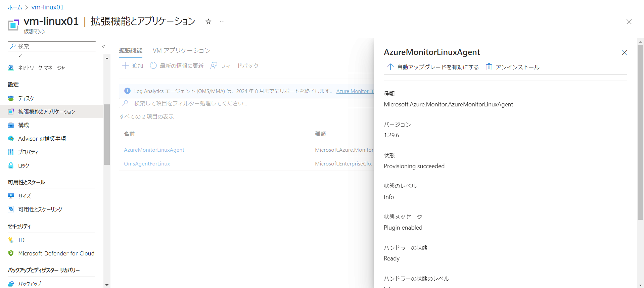Click sidebar scrollbar up arrow

[x=107, y=58]
